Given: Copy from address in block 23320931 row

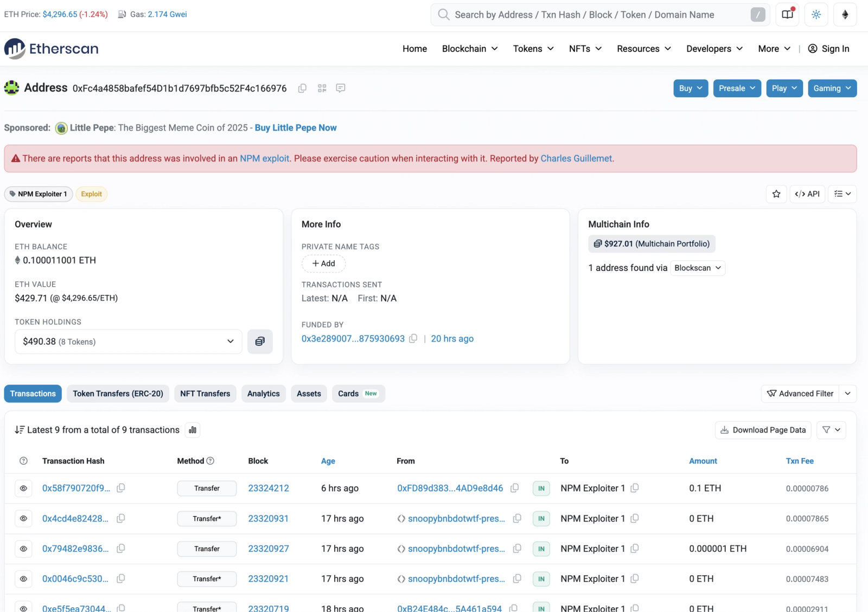Looking at the screenshot, I should pyautogui.click(x=517, y=518).
